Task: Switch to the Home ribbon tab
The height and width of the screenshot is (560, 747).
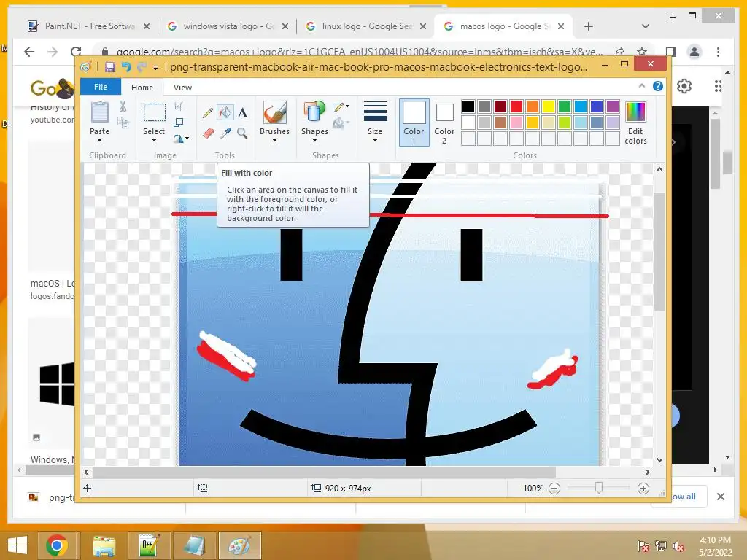Action: click(x=142, y=87)
